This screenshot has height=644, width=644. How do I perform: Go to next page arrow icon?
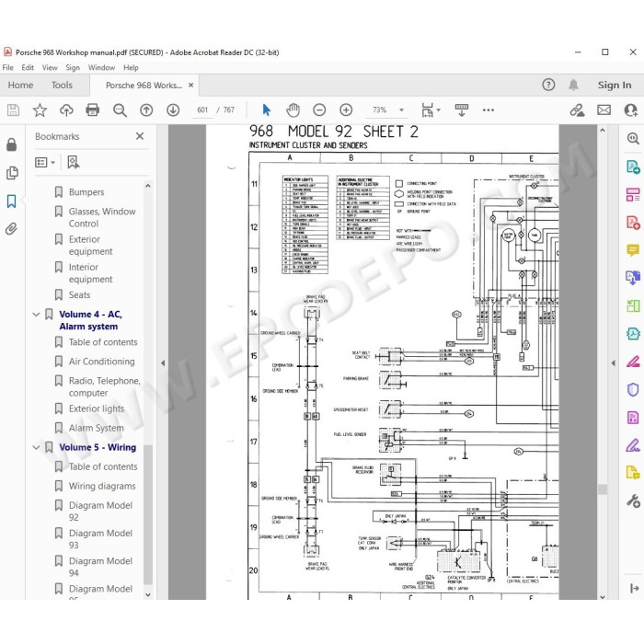click(173, 110)
